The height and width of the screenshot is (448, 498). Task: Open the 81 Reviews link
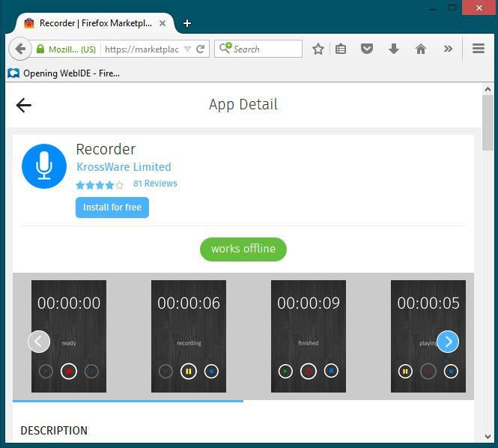(x=155, y=184)
